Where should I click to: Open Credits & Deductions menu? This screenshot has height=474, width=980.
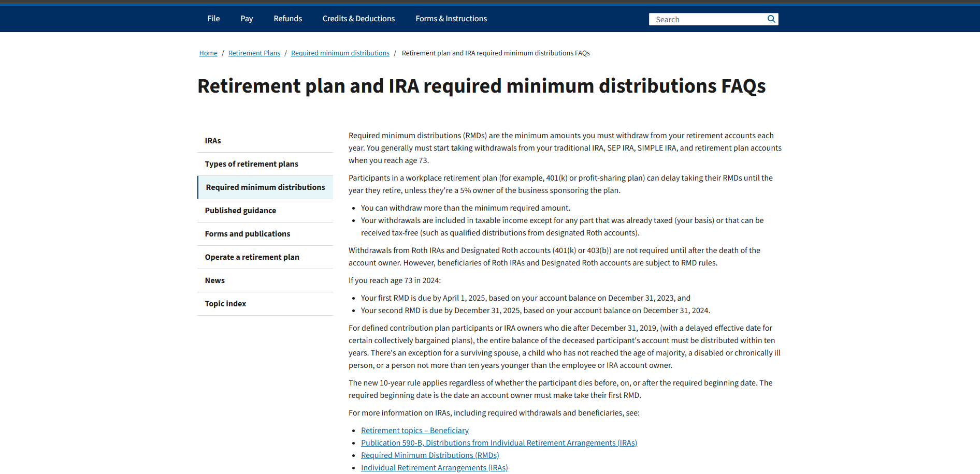click(x=358, y=19)
